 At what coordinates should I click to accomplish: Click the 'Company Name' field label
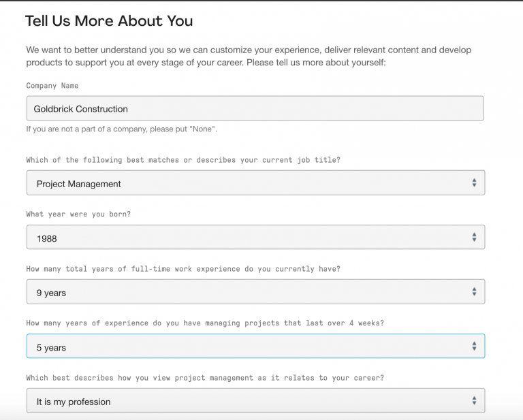pyautogui.click(x=52, y=86)
